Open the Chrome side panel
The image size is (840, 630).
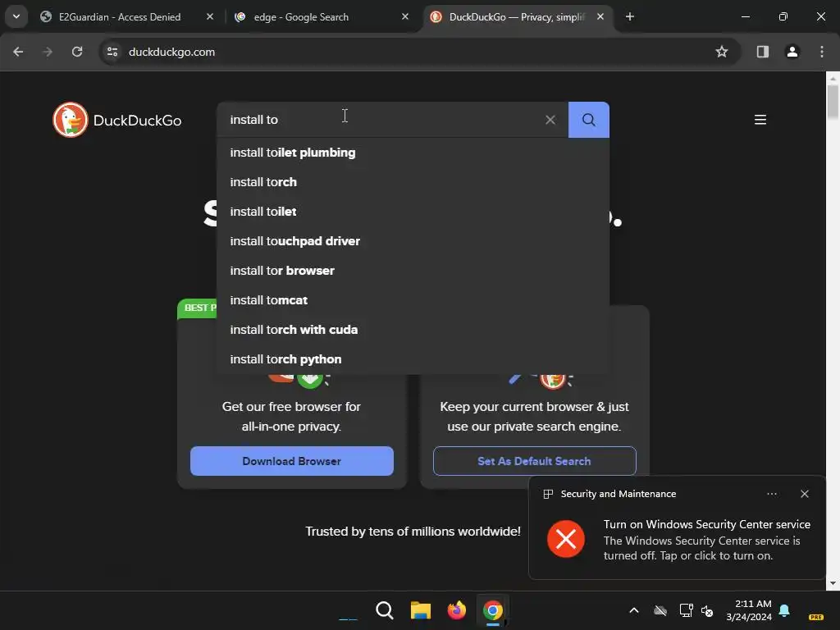pos(763,52)
